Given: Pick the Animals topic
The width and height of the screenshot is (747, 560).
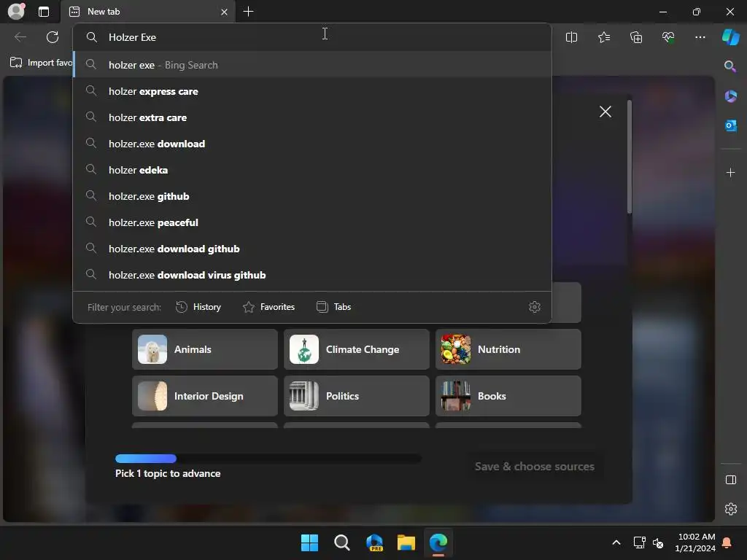Looking at the screenshot, I should [x=205, y=349].
